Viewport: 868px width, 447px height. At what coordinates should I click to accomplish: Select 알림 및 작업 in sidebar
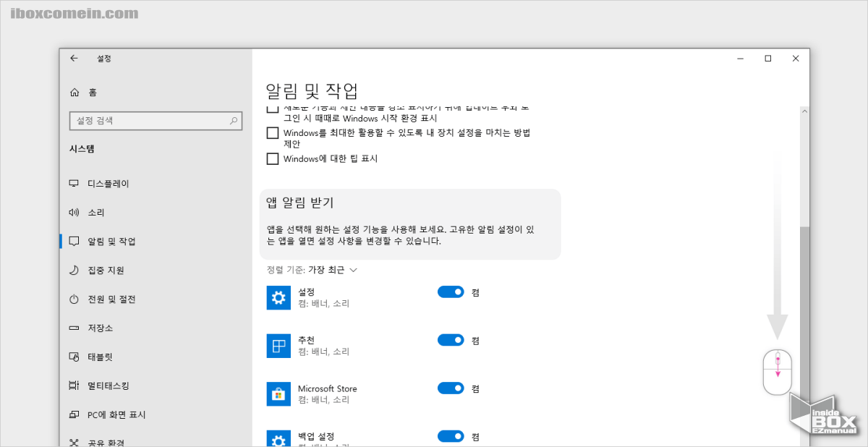click(75, 241)
